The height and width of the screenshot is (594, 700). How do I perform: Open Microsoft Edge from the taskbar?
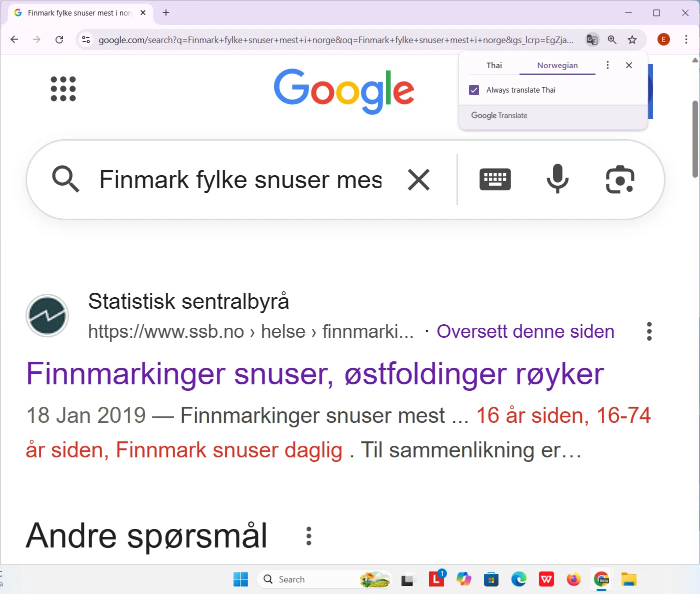pyautogui.click(x=518, y=579)
